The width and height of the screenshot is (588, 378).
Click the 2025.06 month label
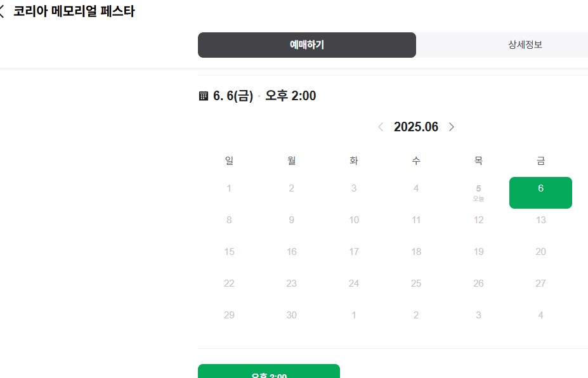(415, 127)
